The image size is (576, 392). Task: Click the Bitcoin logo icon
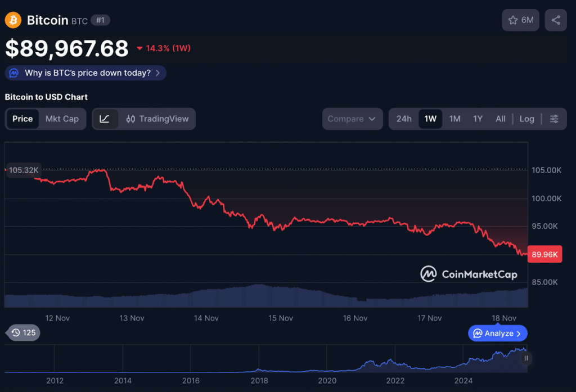pyautogui.click(x=13, y=20)
